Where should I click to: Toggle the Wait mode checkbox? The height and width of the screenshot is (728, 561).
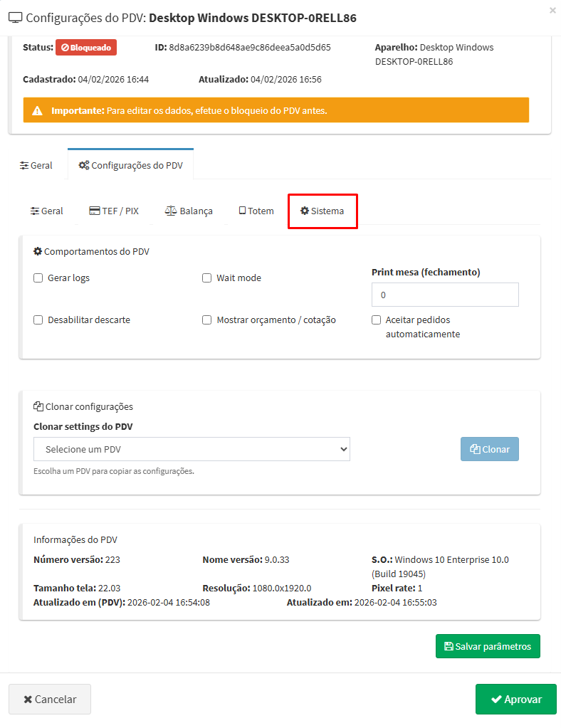(x=207, y=278)
